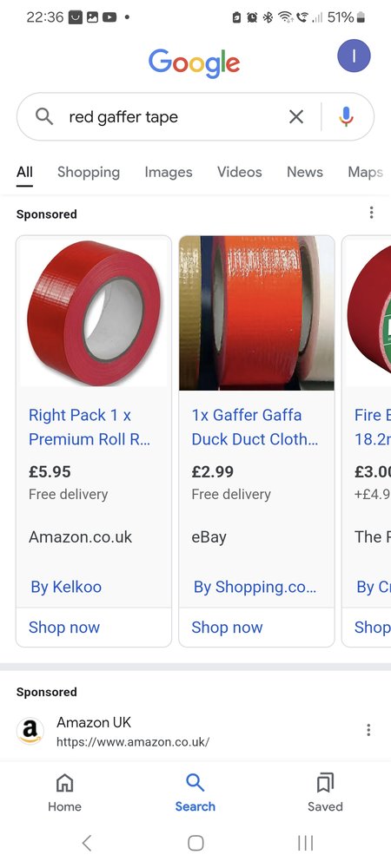The width and height of the screenshot is (391, 868).
Task: Open three-dot menu beside Amazon UK ad
Action: click(368, 730)
